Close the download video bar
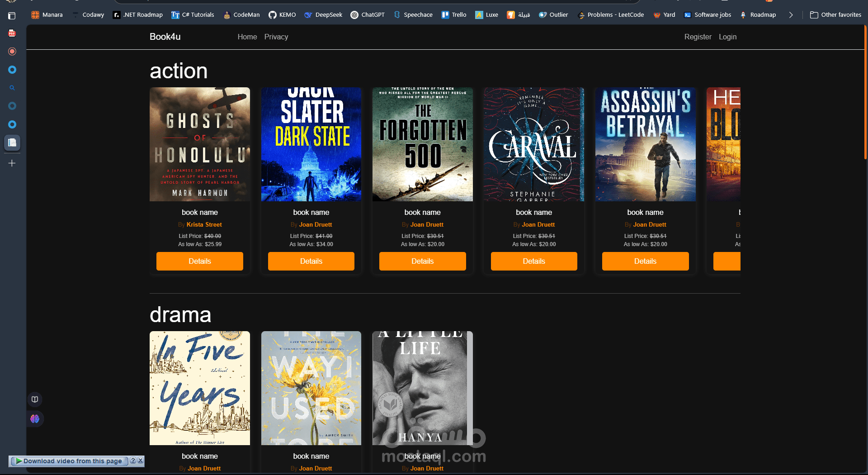Screen dimensions: 868x475 [140, 461]
